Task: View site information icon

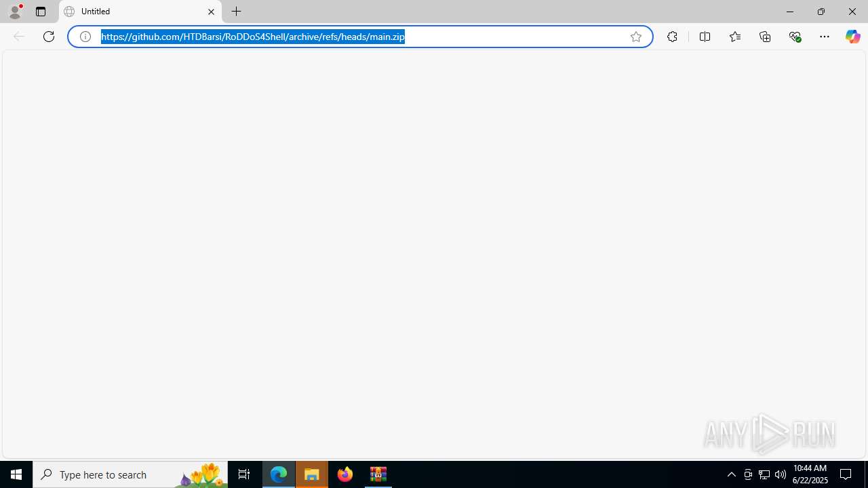Action: tap(85, 37)
